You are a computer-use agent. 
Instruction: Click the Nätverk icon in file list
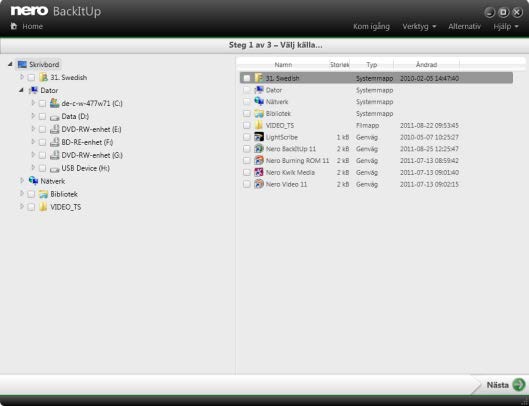click(259, 102)
